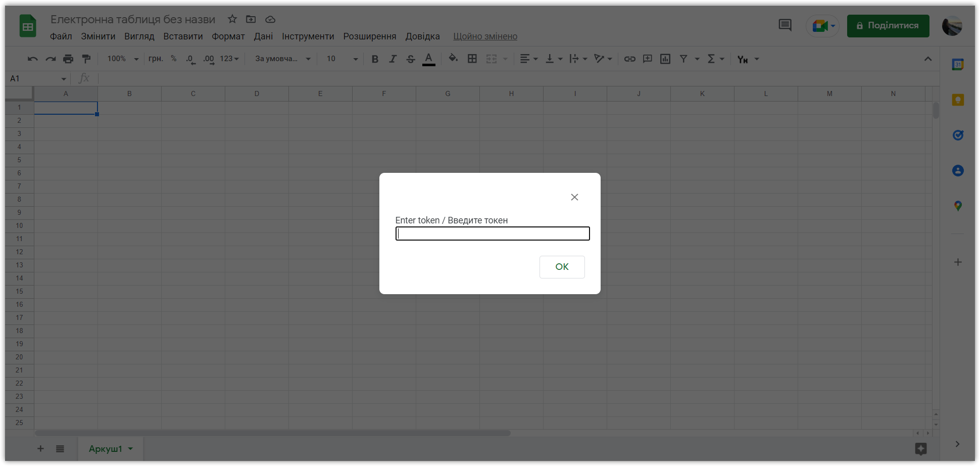Click the Redo arrow icon
The image size is (980, 466).
click(51, 59)
